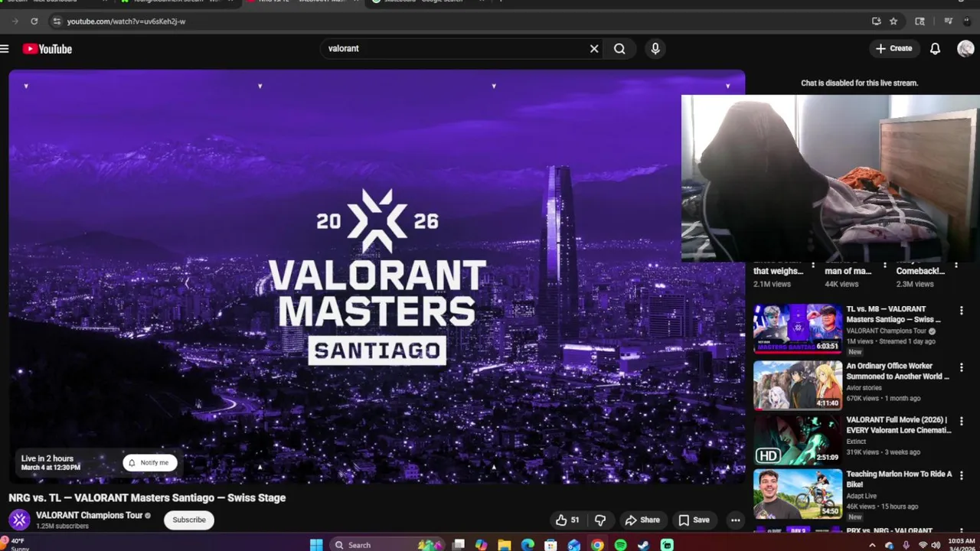This screenshot has width=980, height=551.
Task: Clear the search box with X
Action: [594, 48]
